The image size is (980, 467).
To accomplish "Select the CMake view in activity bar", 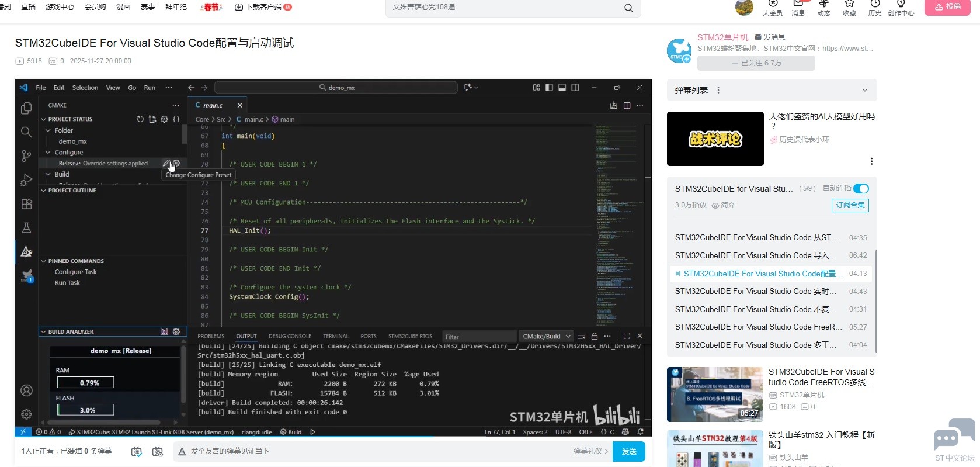I will point(26,251).
